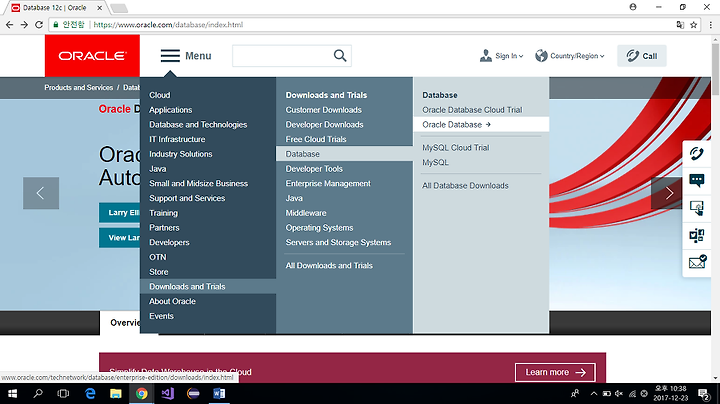Click Developer Downloads link
The height and width of the screenshot is (404, 720).
coord(324,124)
